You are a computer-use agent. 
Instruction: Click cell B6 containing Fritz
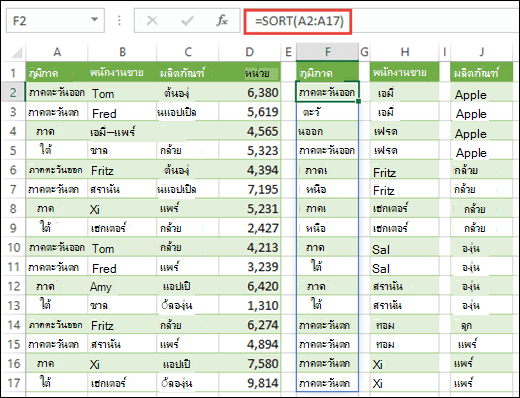(x=122, y=170)
